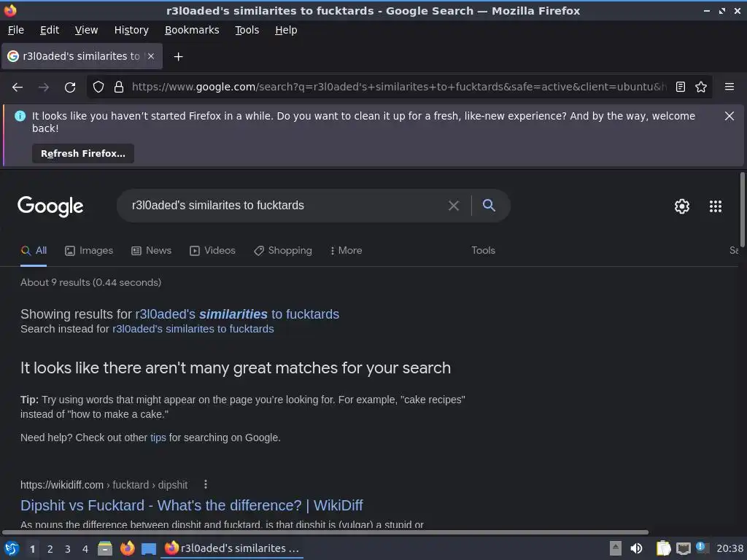Bookmark this page with star icon

click(701, 87)
